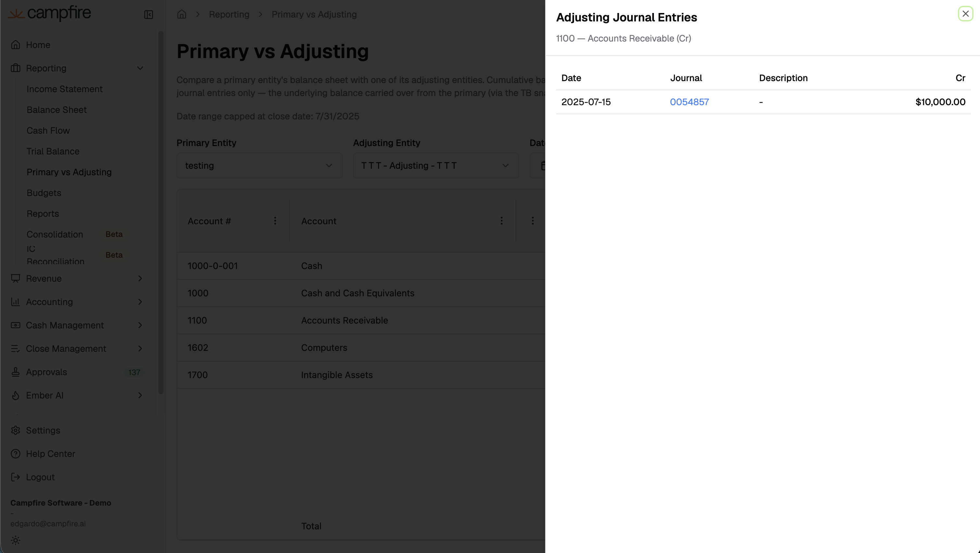This screenshot has height=553, width=980.
Task: Click the Approvals stamp icon
Action: (x=16, y=372)
